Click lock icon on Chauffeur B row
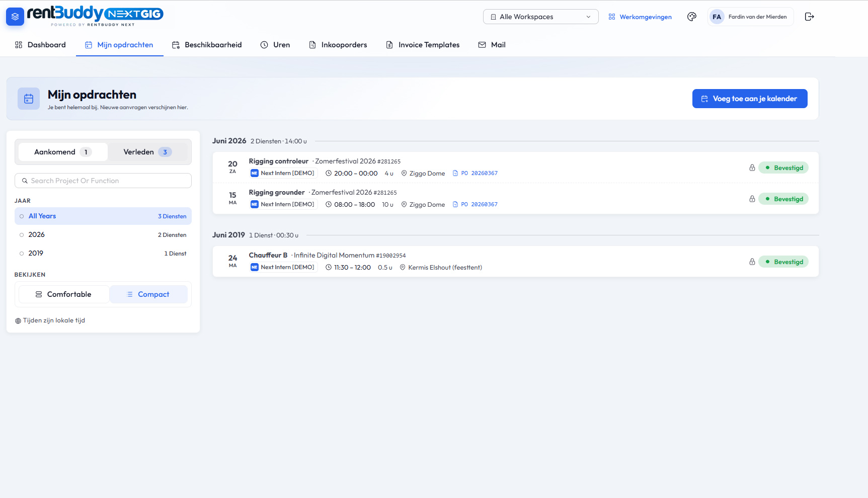This screenshot has width=868, height=498. coord(752,262)
